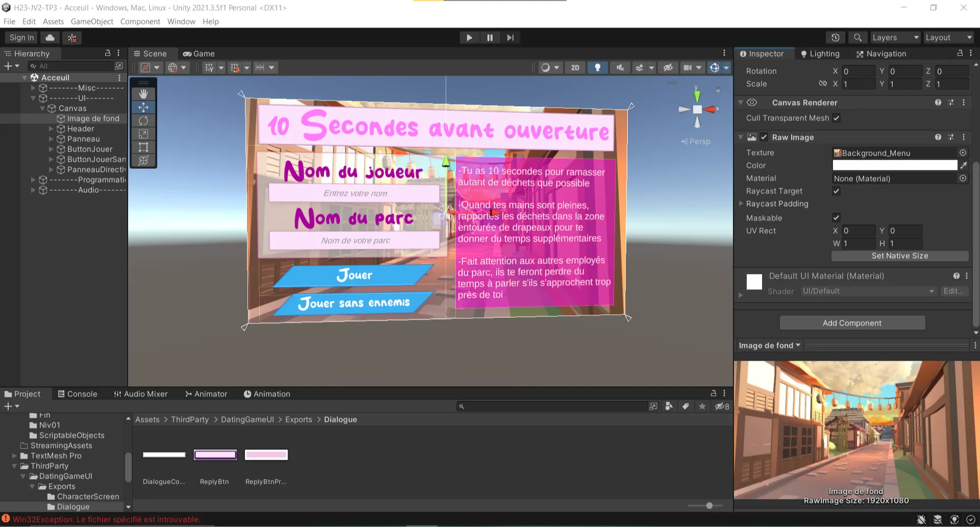Image resolution: width=980 pixels, height=527 pixels.
Task: Collapse the Canvas hierarchy item
Action: coord(43,108)
